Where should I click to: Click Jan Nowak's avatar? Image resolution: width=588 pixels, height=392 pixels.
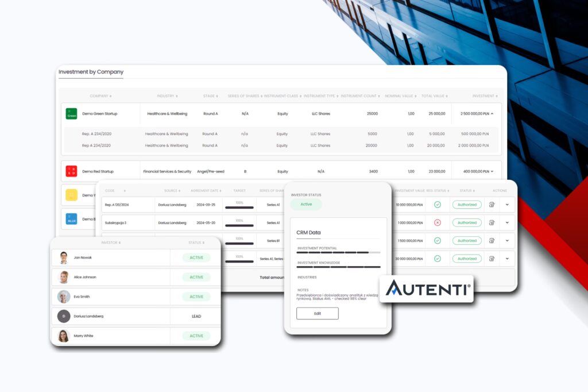[64, 258]
